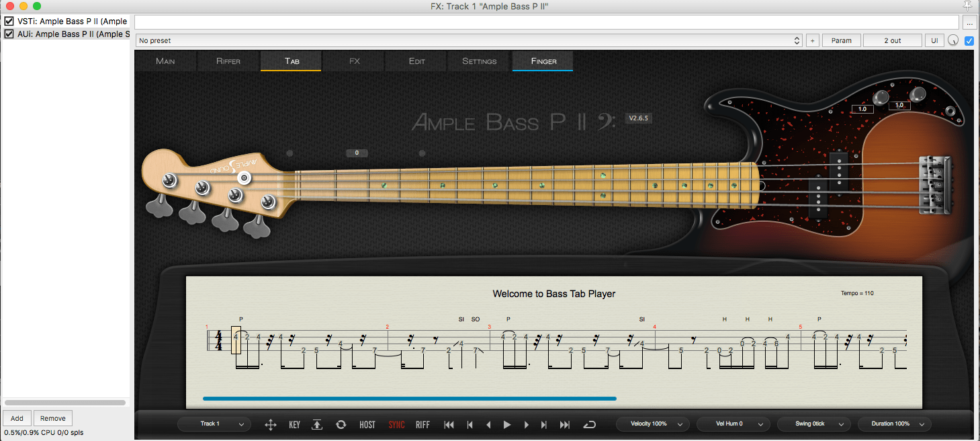This screenshot has height=441, width=980.
Task: Open the No preset combo box
Action: click(x=469, y=40)
